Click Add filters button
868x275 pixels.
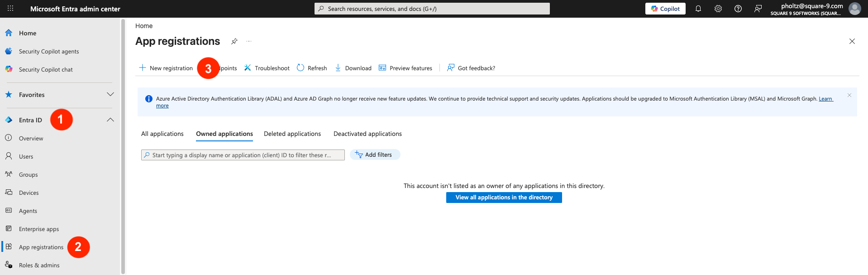[x=375, y=154]
